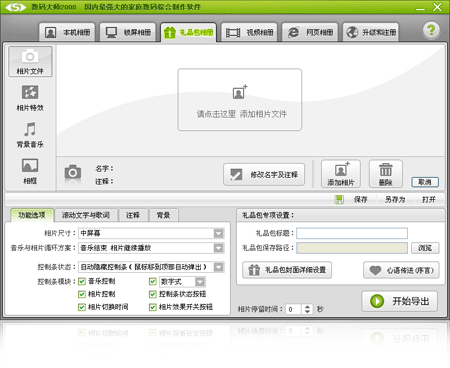450x368 pixels.
Task: Expand the 音乐与相片循环方案 dropdown
Action: pyautogui.click(x=219, y=248)
